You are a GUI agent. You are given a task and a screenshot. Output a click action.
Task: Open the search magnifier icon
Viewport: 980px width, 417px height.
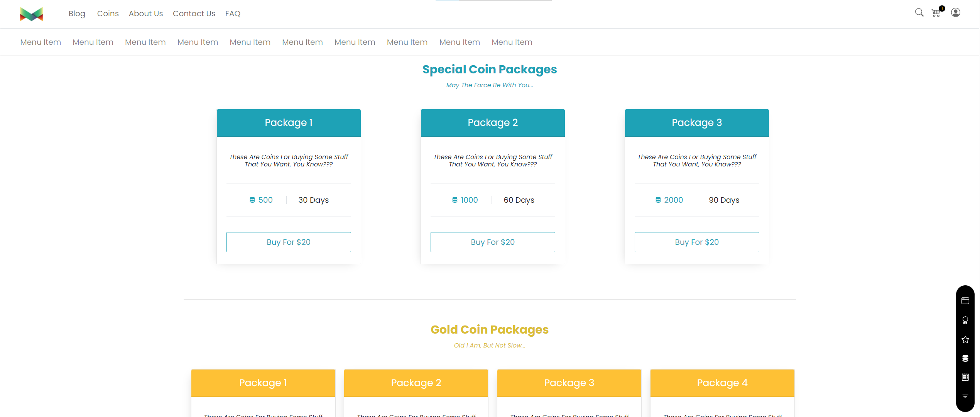pos(919,13)
